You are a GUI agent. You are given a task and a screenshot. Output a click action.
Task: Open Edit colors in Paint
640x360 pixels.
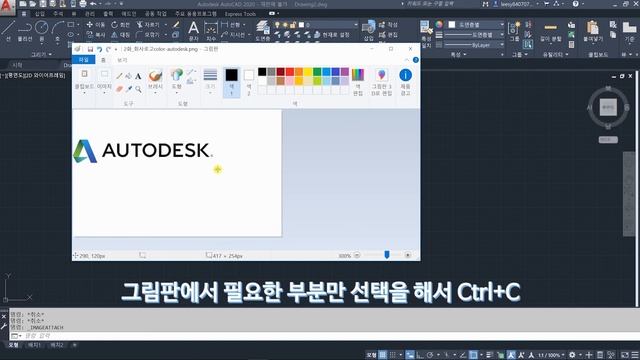pos(358,81)
